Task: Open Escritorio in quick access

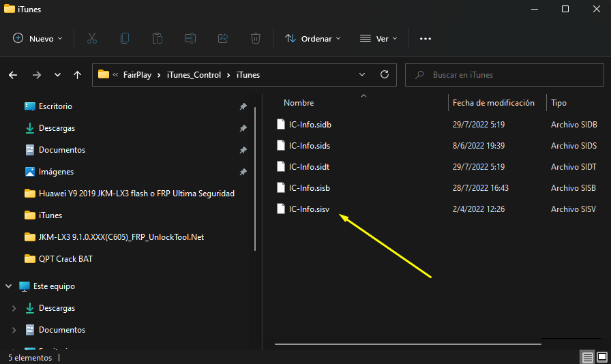Action: [x=55, y=106]
